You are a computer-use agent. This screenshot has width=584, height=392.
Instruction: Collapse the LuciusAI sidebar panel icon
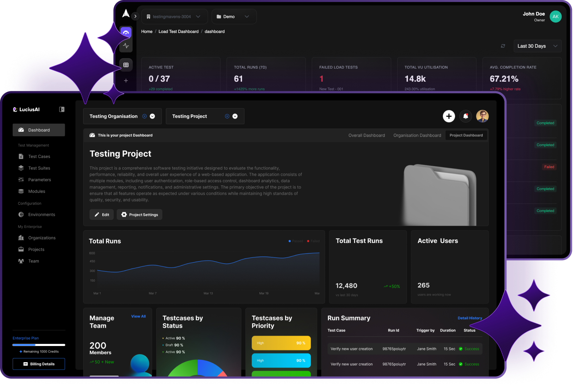pyautogui.click(x=62, y=109)
